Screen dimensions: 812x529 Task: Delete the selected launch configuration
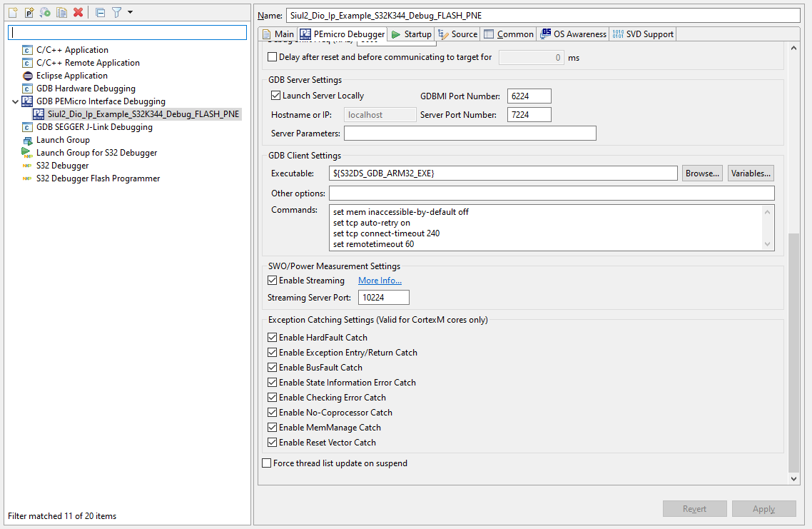[77, 12]
